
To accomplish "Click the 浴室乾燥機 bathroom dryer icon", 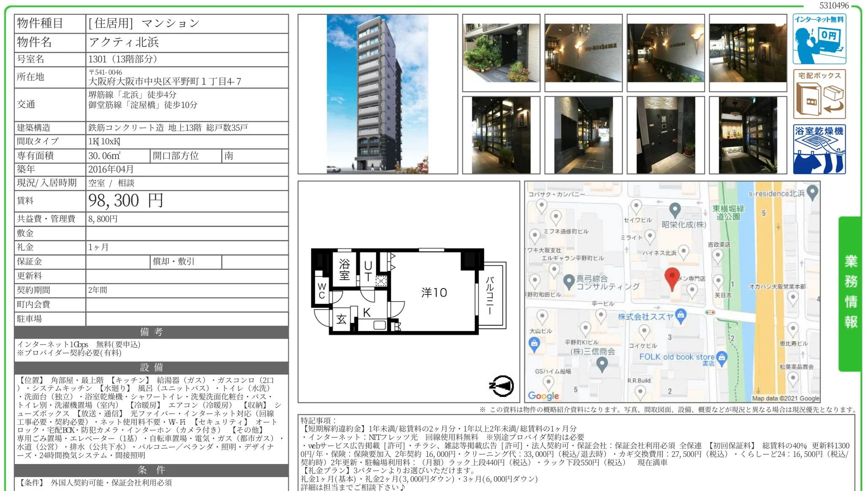I will click(x=819, y=149).
